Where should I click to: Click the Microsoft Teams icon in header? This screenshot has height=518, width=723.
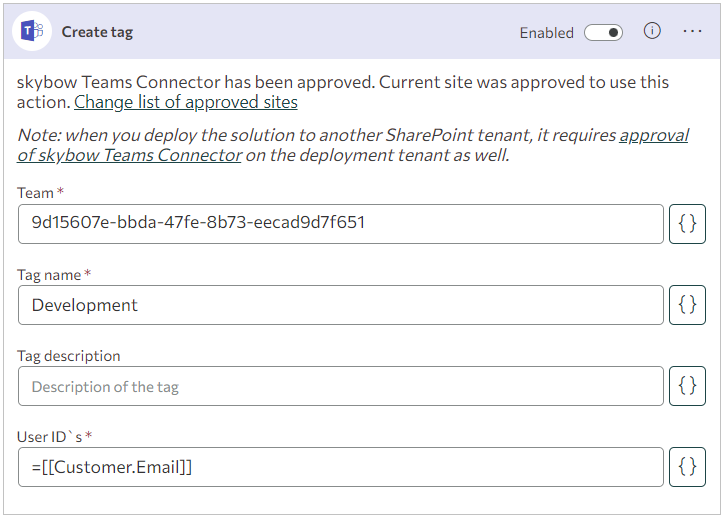coord(32,31)
